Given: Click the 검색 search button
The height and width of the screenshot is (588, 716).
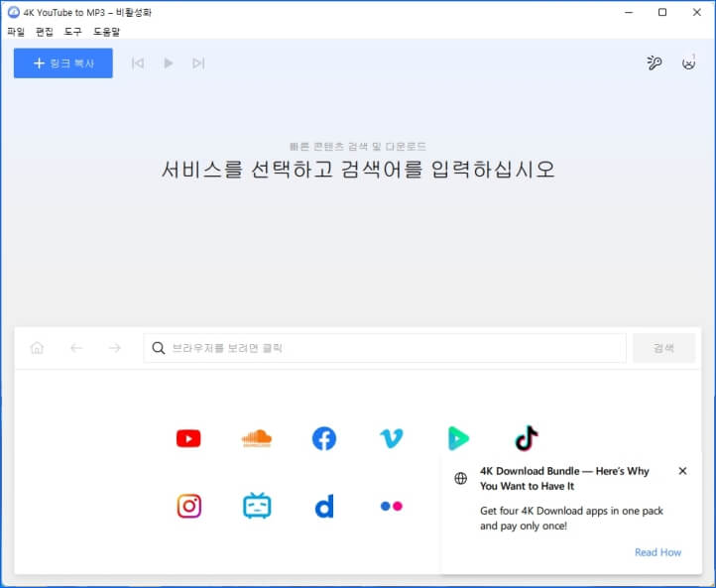Looking at the screenshot, I should [x=663, y=348].
